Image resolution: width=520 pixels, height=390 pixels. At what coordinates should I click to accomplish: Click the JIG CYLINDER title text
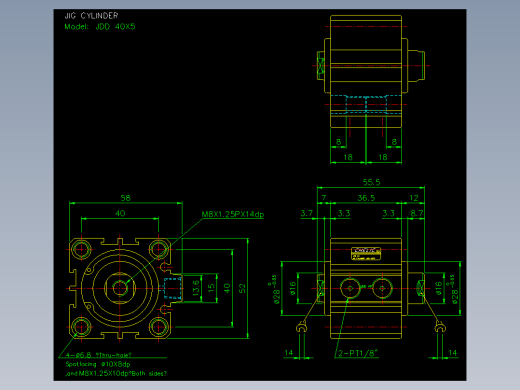91,16
